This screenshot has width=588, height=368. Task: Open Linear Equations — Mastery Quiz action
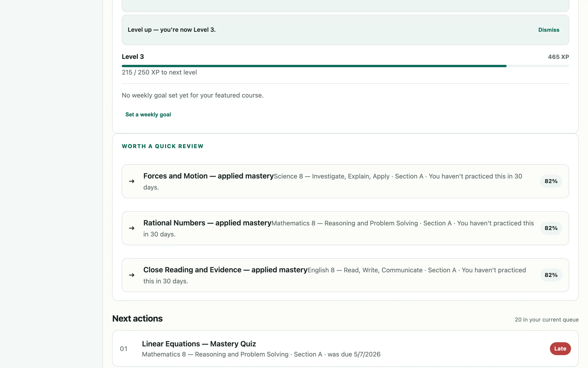point(345,348)
